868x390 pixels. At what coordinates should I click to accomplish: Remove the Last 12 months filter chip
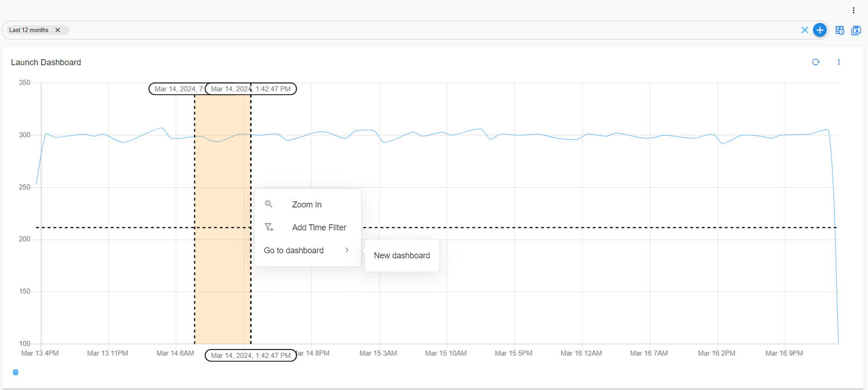click(x=58, y=30)
